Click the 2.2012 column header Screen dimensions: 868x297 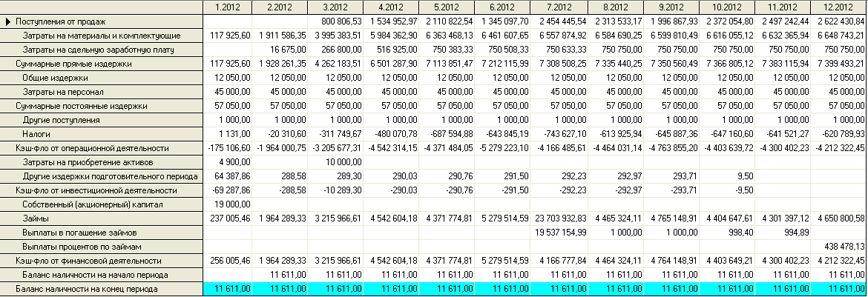click(x=280, y=7)
